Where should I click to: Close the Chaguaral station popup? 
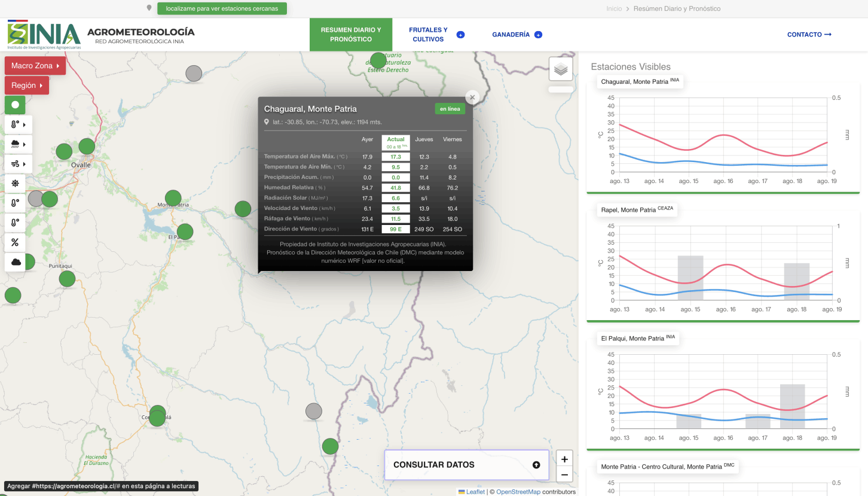(x=472, y=97)
